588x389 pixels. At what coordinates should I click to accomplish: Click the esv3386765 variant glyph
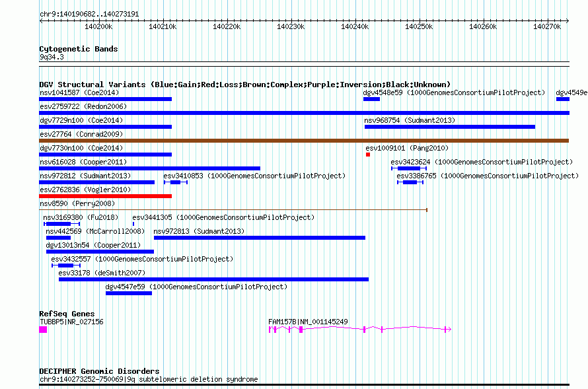[x=410, y=182]
